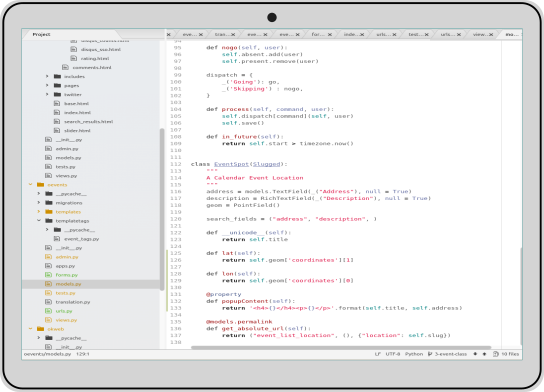
Task: Collapse the oevents folder
Action: click(x=31, y=185)
